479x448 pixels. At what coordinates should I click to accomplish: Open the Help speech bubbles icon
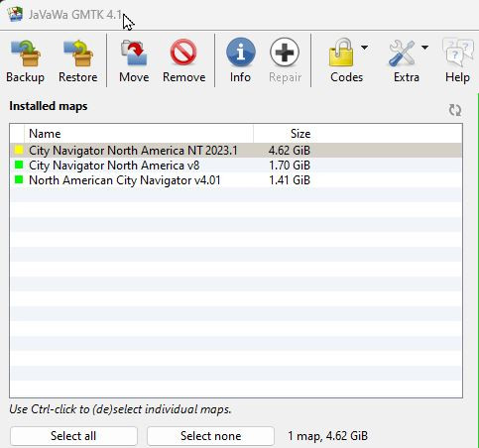(457, 53)
